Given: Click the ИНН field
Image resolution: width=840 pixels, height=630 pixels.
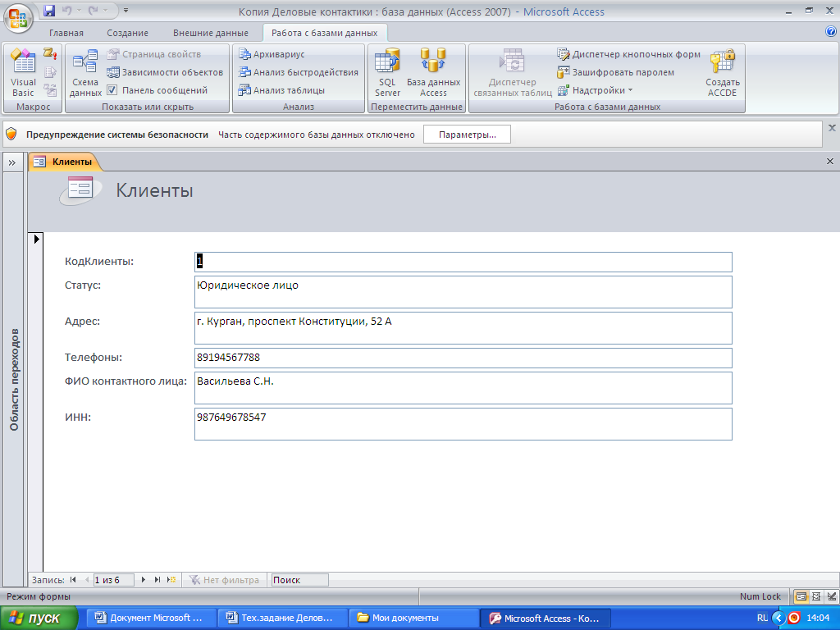Looking at the screenshot, I should pos(463,424).
